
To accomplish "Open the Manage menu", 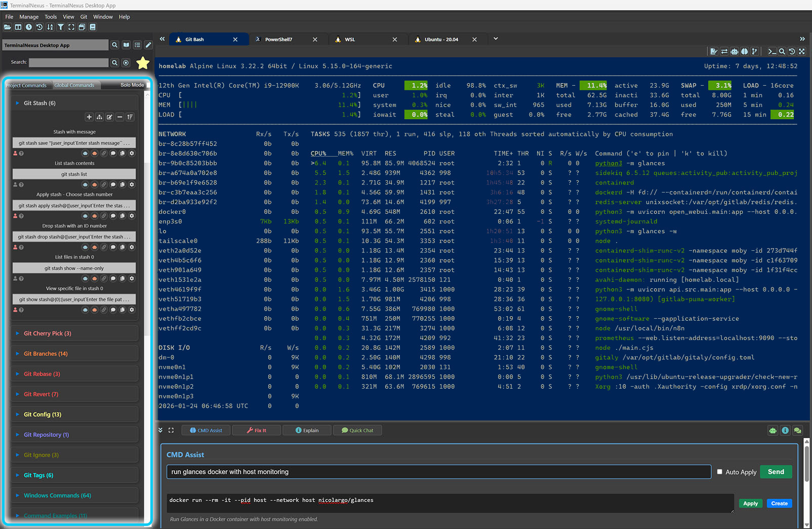I will 29,17.
